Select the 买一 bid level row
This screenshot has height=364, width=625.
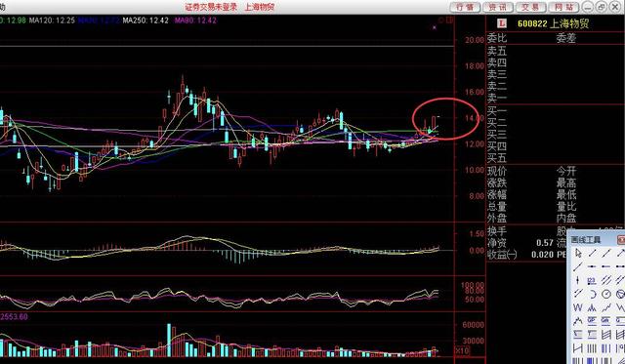[555, 111]
